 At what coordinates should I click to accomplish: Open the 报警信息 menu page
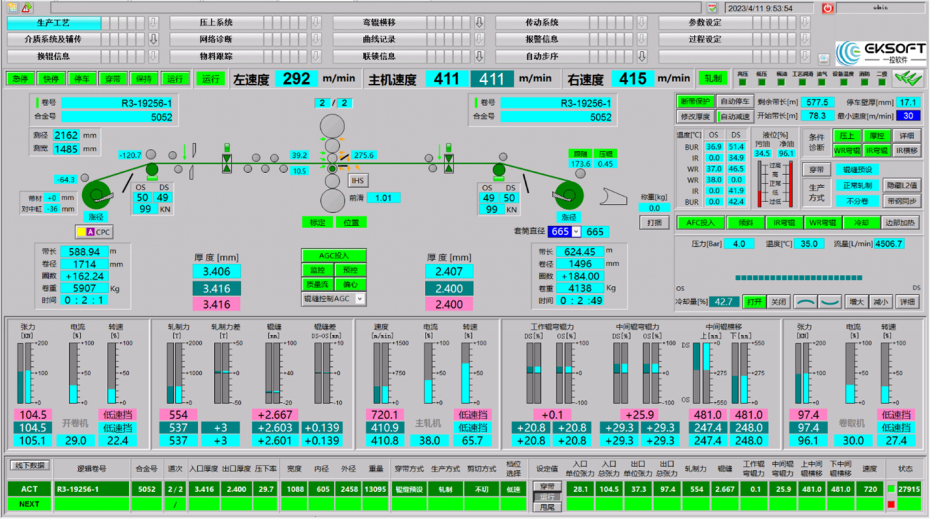point(542,39)
